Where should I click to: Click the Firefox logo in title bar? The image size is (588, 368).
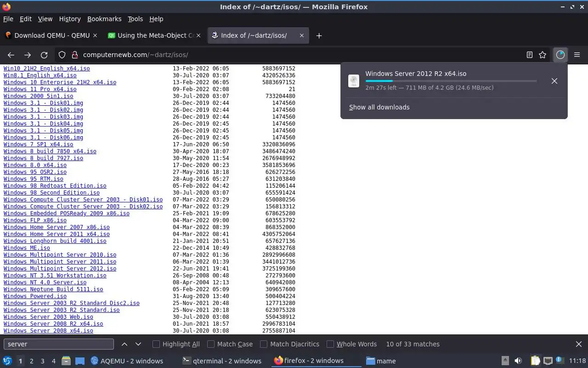tap(6, 6)
